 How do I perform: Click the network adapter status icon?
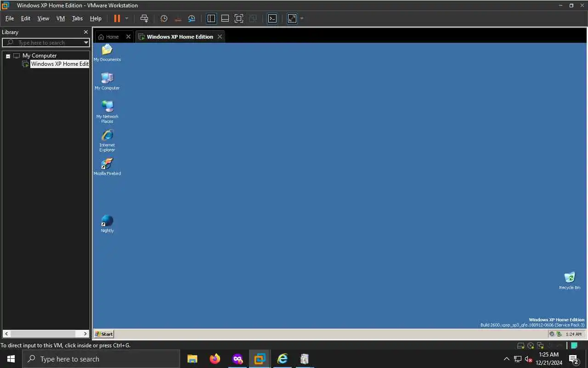[x=541, y=346]
